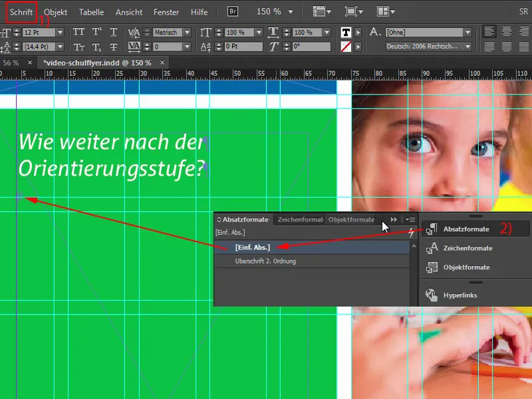Align text right
532x399 pixels.
(x=523, y=31)
